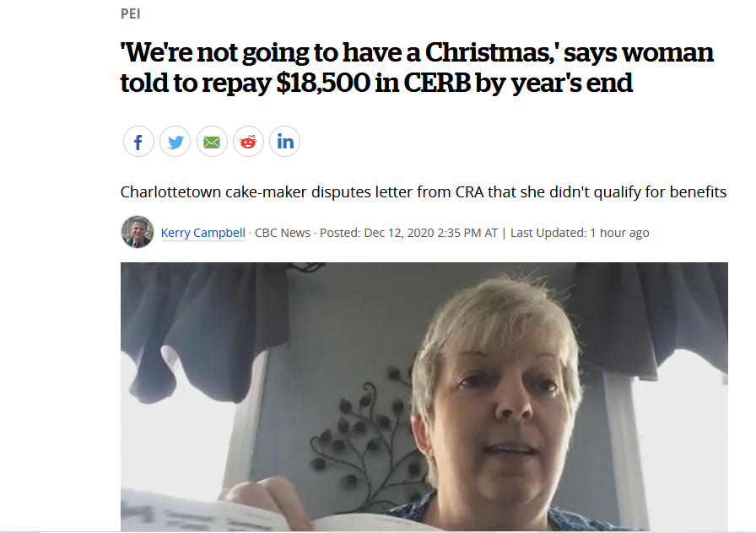Share the article on Twitter
756x533 pixels.
tap(175, 142)
